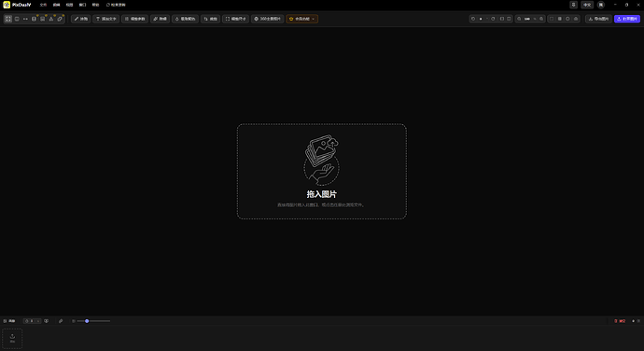Viewport: 644px width, 351px height.
Task: Select the vertical split compare layout
Action: 35,19
